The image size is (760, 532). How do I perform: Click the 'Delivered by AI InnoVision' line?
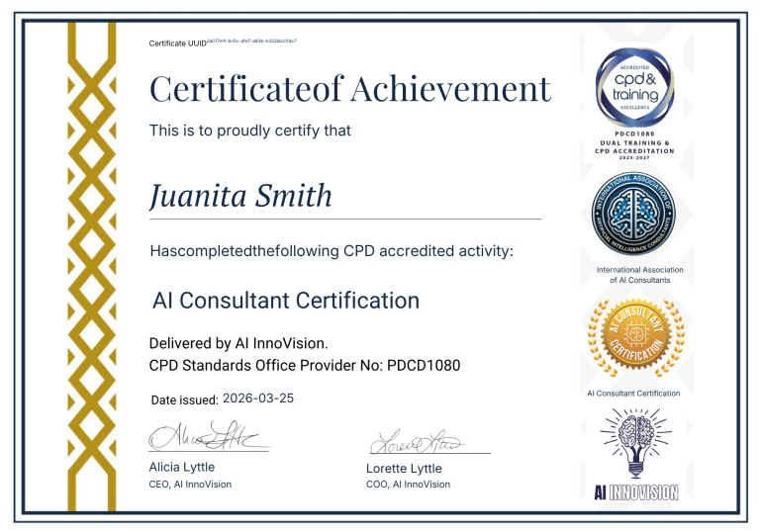tap(237, 344)
